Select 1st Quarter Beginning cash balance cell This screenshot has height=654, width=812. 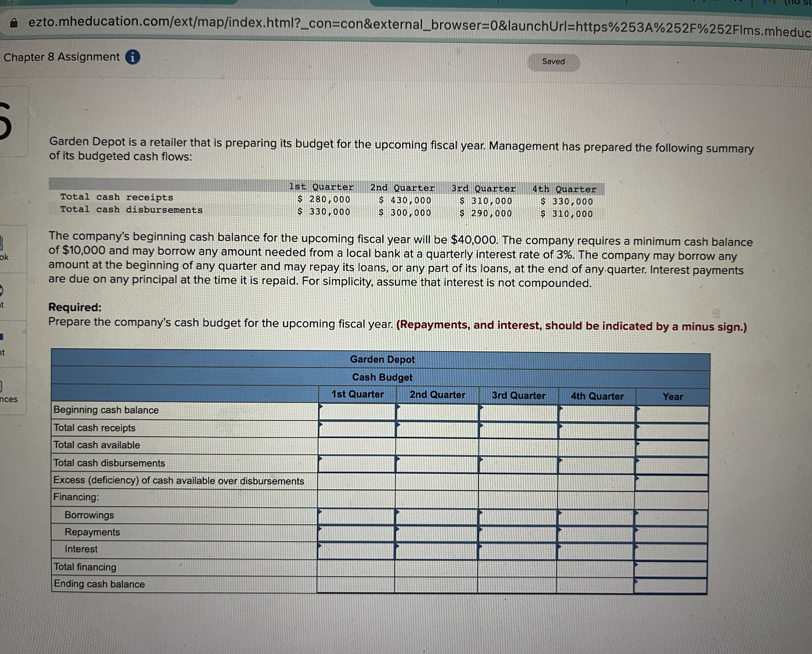click(357, 411)
